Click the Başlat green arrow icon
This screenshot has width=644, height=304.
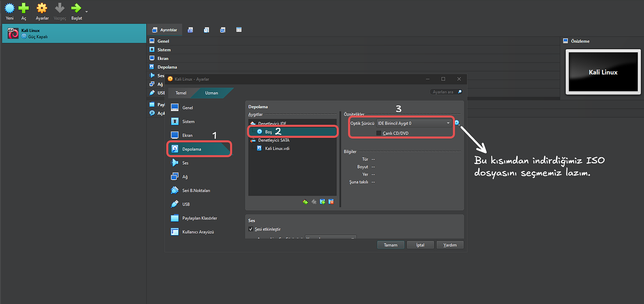[76, 8]
